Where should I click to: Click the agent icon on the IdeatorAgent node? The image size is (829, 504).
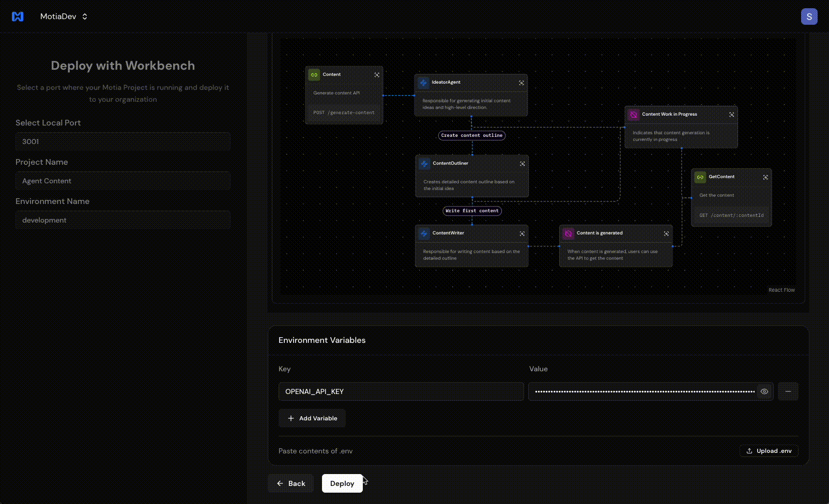tap(424, 82)
